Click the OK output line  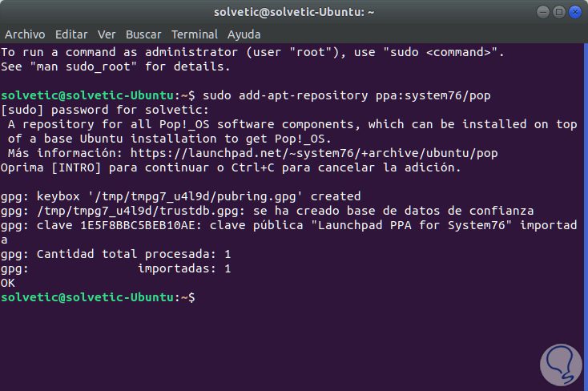8,283
